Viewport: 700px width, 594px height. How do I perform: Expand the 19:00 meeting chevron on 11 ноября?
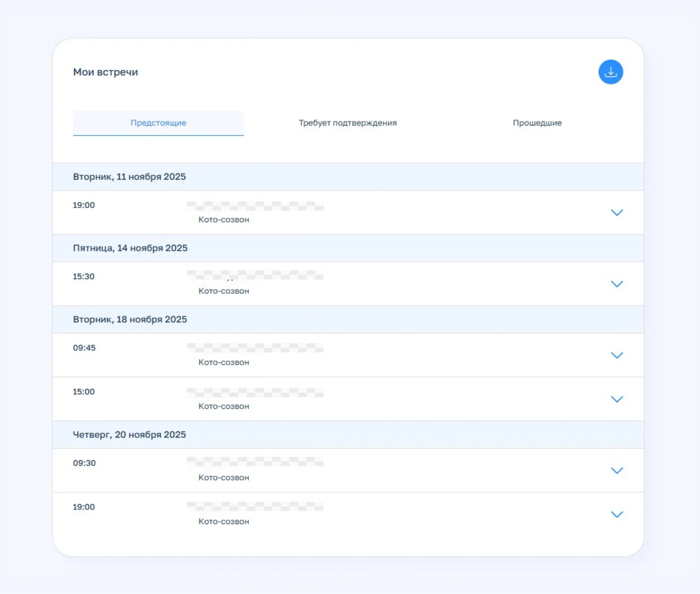617,213
